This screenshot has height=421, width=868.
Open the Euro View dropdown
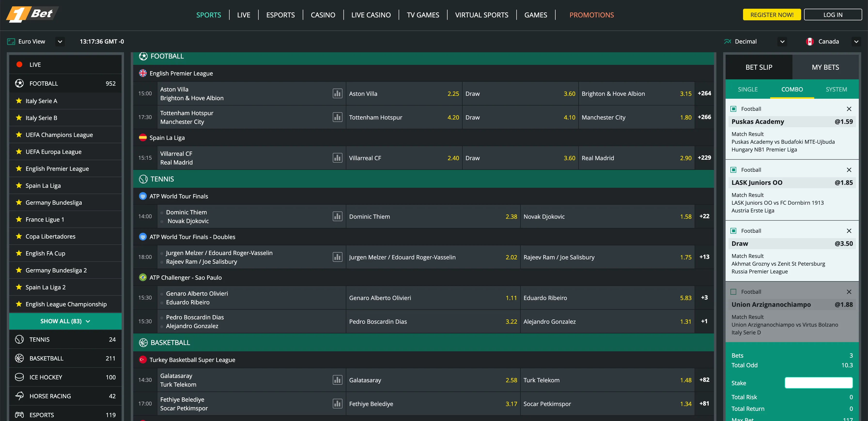tap(60, 41)
